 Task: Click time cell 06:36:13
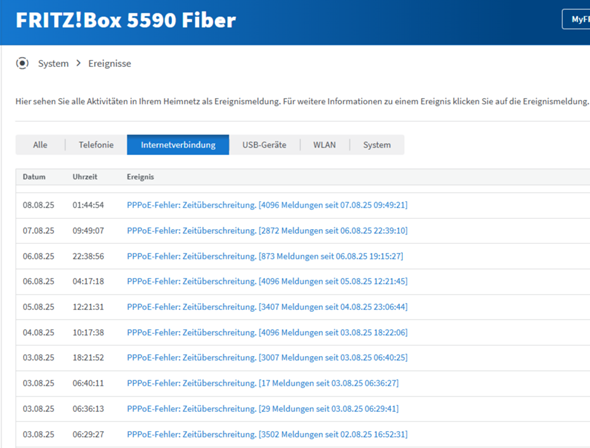point(88,409)
